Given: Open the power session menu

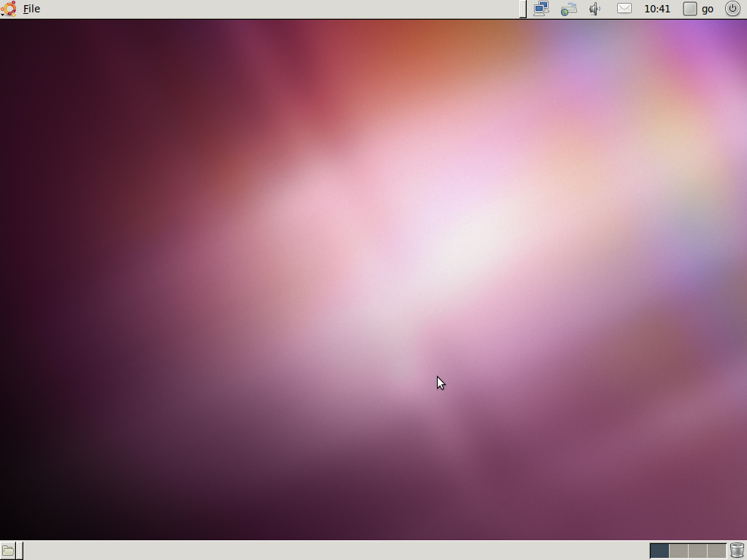Looking at the screenshot, I should point(732,9).
